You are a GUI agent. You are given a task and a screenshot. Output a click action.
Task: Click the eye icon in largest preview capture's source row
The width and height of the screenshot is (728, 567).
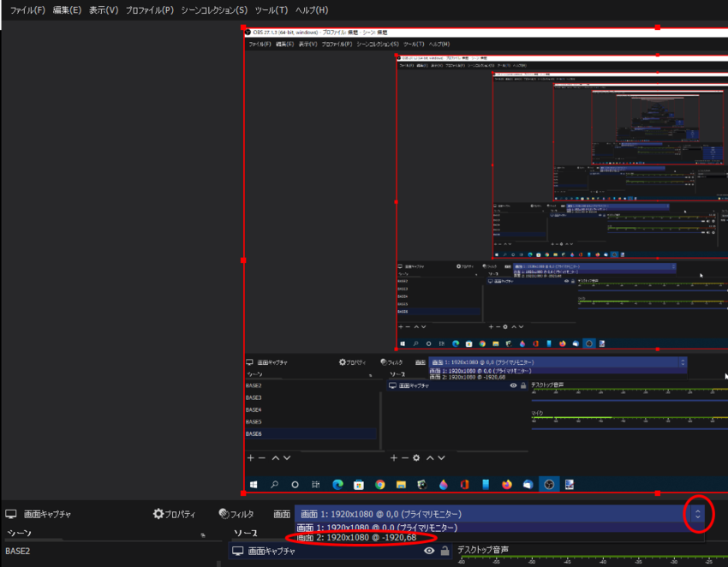[x=513, y=385]
